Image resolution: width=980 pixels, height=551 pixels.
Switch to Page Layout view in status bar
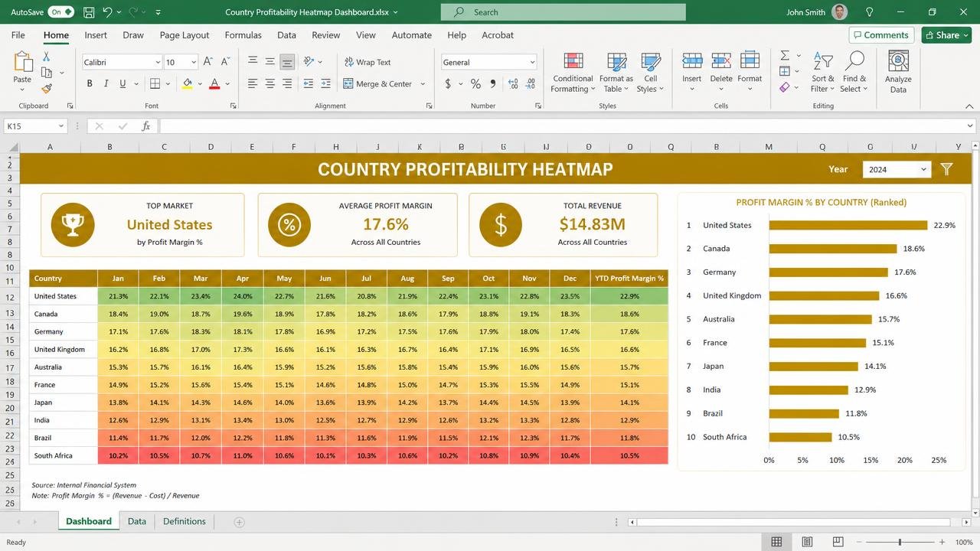(x=807, y=542)
